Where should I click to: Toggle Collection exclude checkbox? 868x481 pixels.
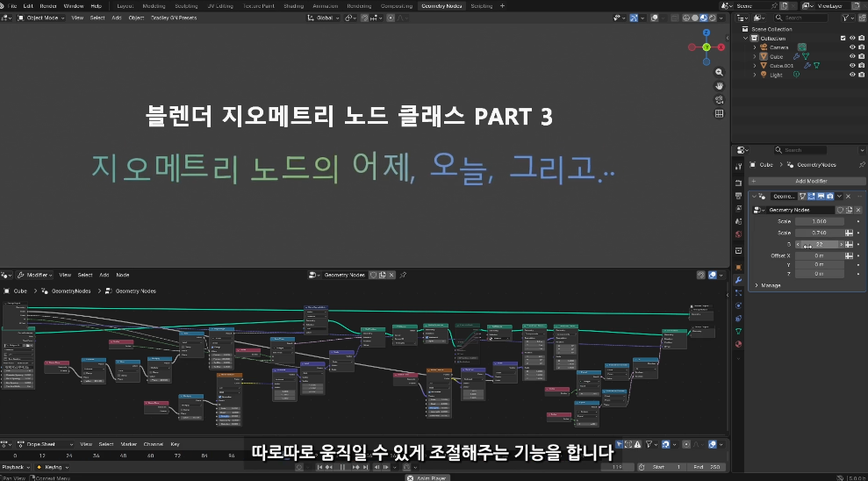tap(843, 39)
